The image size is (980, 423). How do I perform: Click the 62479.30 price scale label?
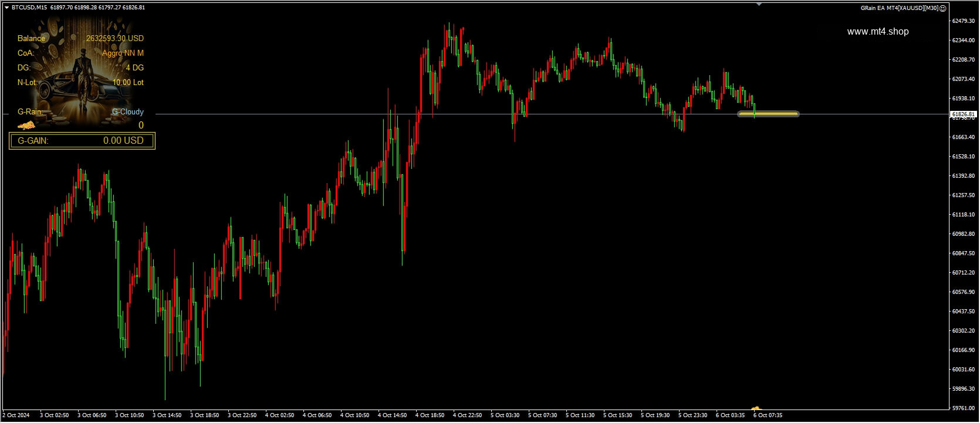click(x=963, y=21)
